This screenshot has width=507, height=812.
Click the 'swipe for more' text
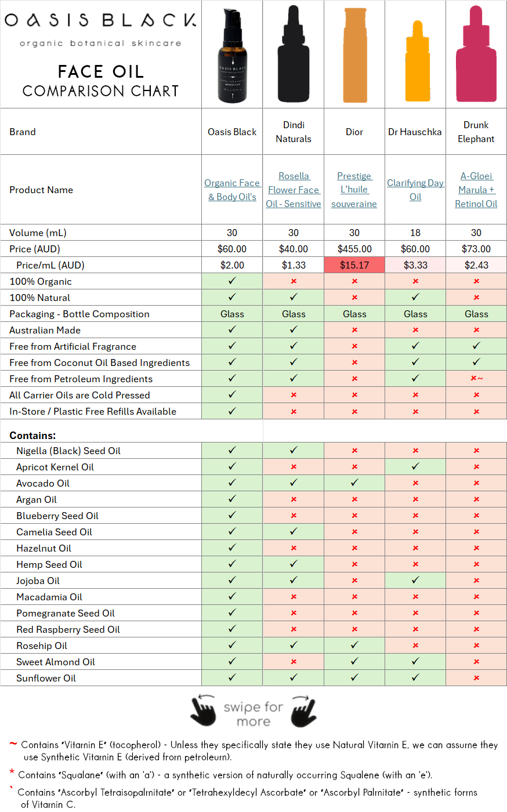[253, 714]
